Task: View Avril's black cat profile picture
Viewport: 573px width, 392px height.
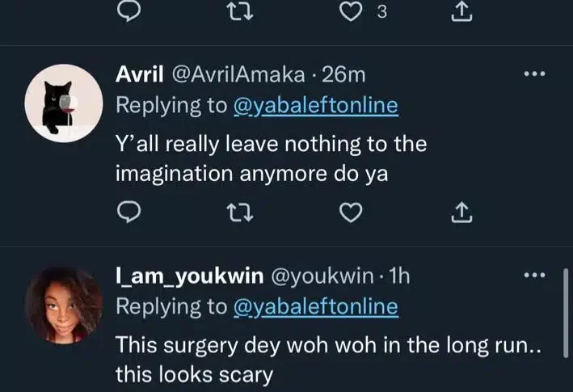Action: (x=64, y=103)
